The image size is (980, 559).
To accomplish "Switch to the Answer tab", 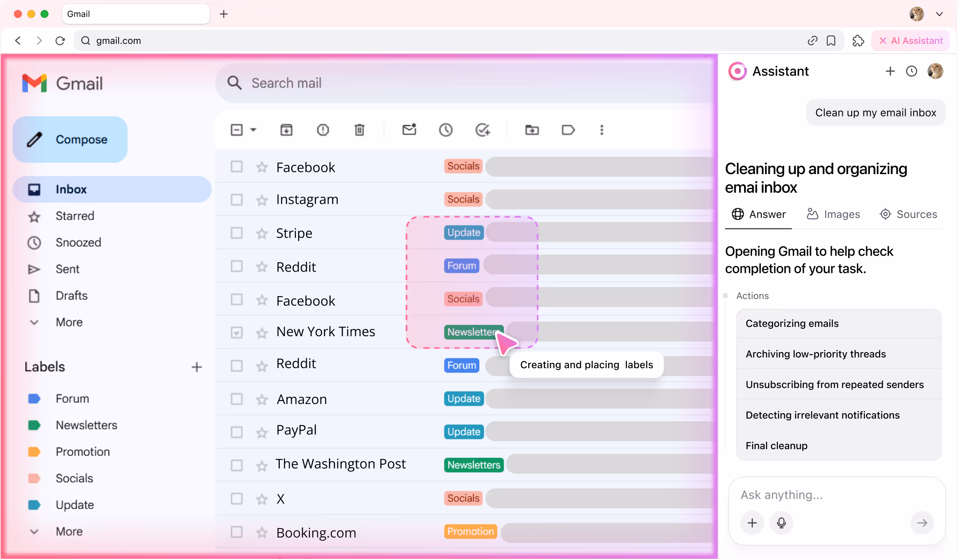I will tap(758, 214).
